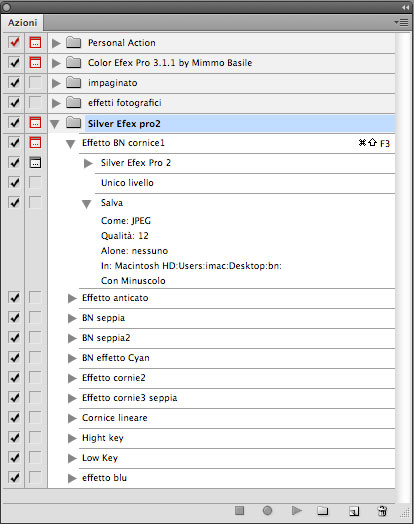The image size is (414, 524).
Task: Uncheck the impaginato set checkbox
Action: 14,83
